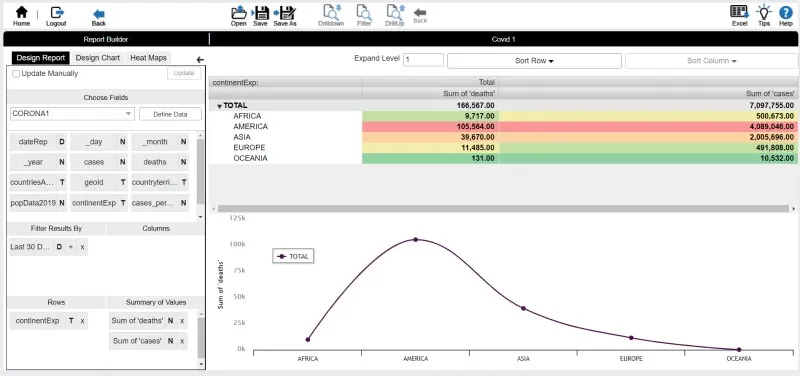Click the Define Data button

coord(170,114)
